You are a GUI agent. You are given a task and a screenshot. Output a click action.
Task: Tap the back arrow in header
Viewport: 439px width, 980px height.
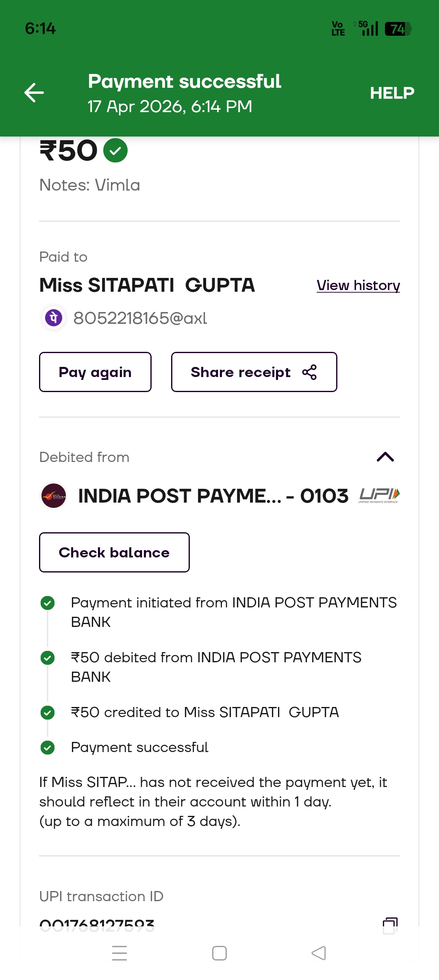pos(34,93)
